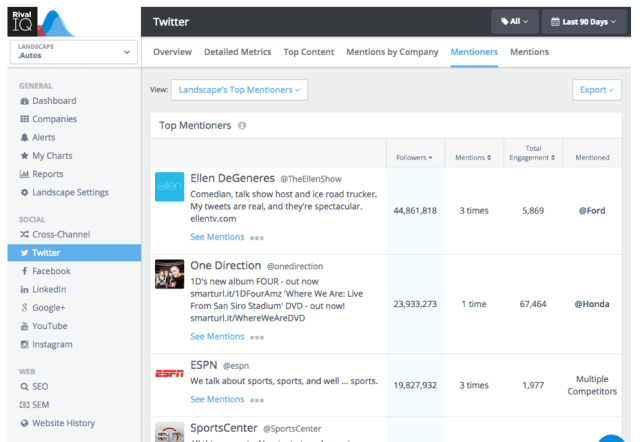Click the Reports chart icon
This screenshot has width=640, height=442.
(24, 174)
